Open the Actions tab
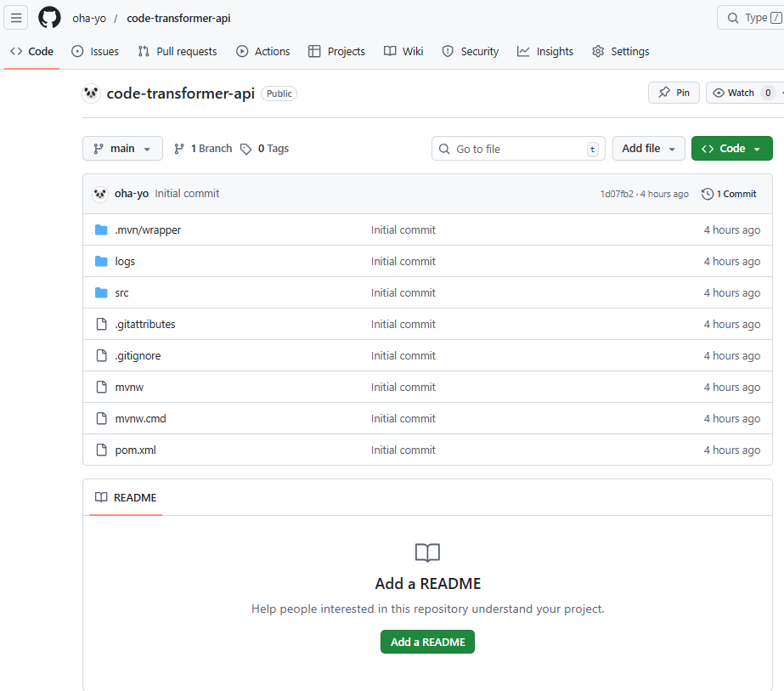Viewport: 784px width, 691px height. coord(263,52)
